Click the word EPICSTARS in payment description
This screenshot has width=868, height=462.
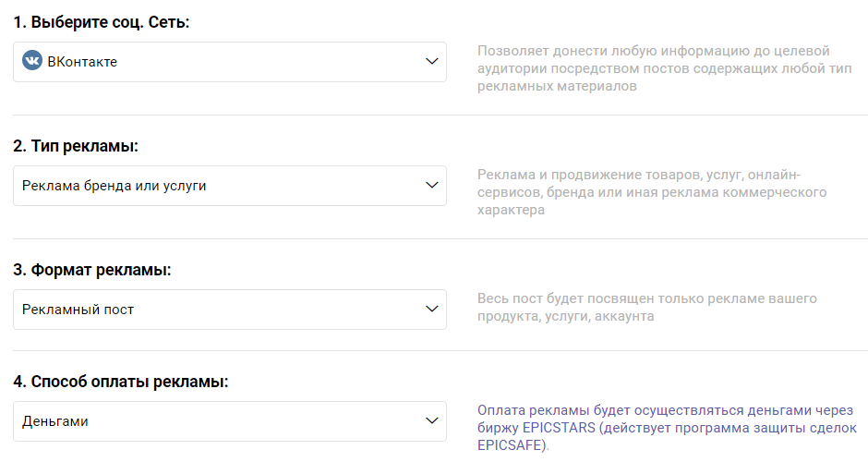tap(553, 427)
